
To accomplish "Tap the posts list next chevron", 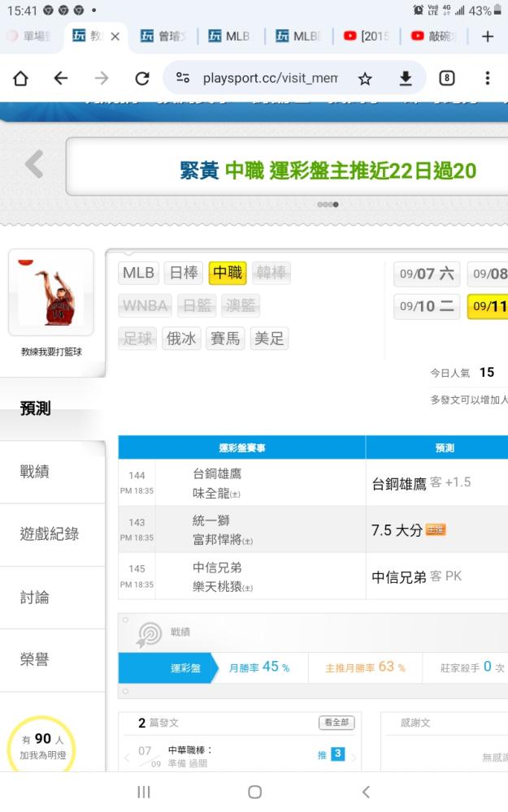I will (x=354, y=758).
